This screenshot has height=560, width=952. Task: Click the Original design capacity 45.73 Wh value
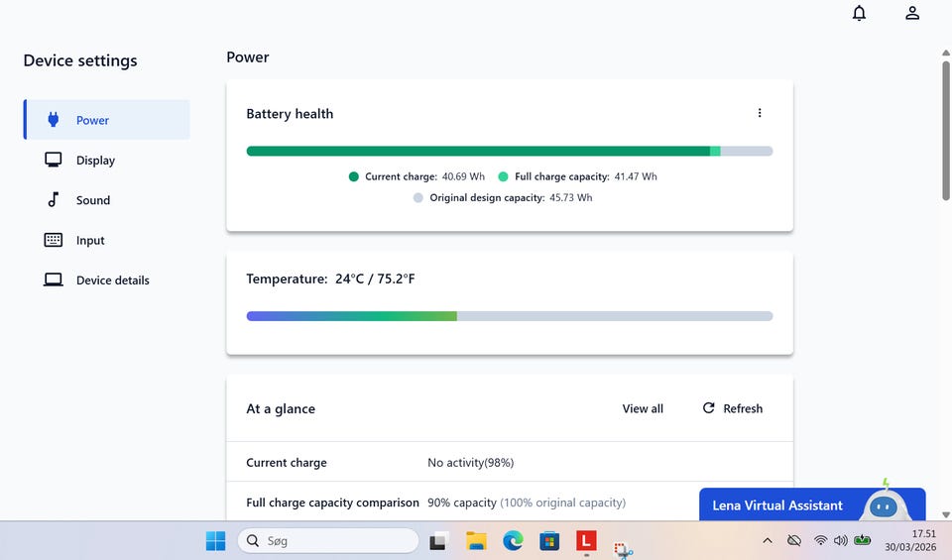pos(571,198)
